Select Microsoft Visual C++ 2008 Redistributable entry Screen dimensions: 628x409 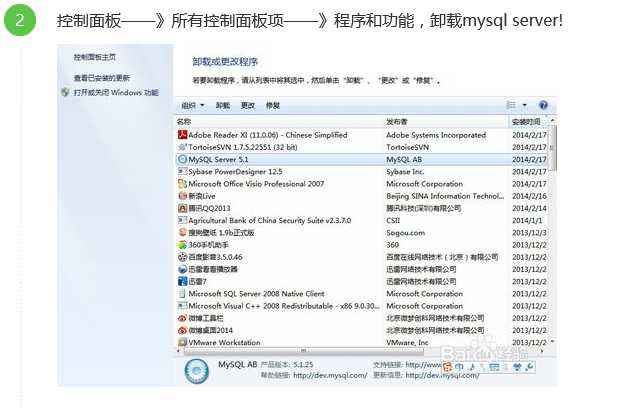tap(284, 306)
